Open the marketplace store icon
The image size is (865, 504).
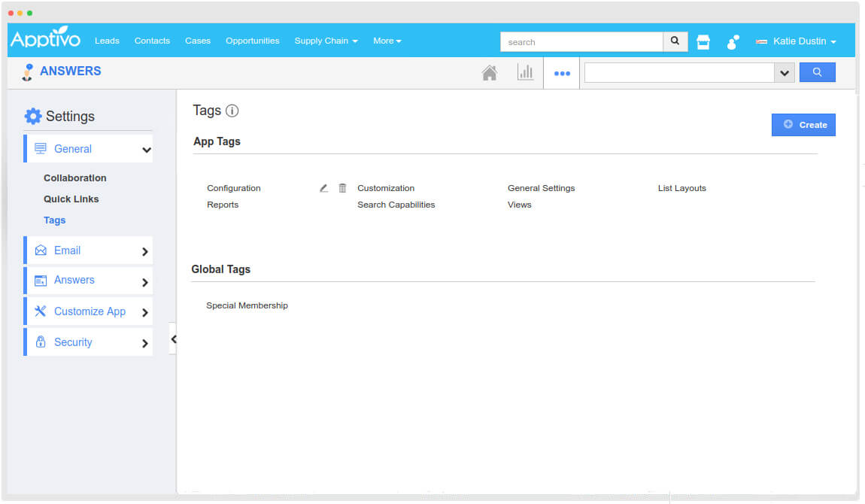pos(703,41)
